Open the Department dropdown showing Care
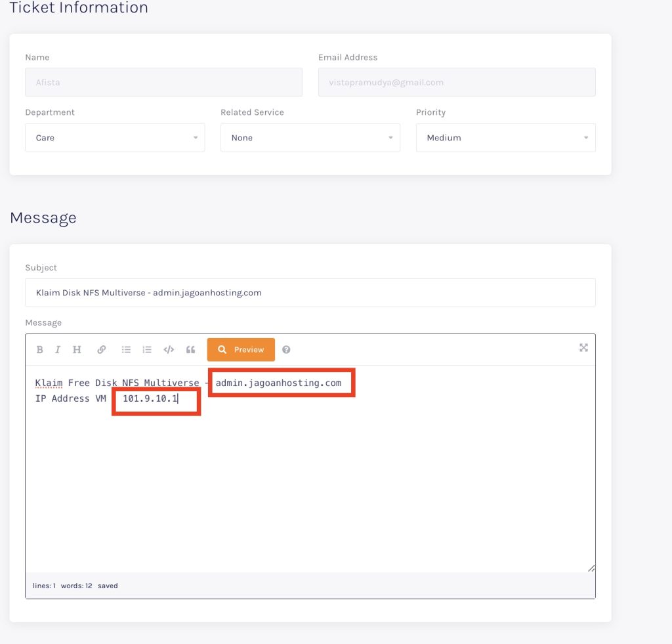 115,138
